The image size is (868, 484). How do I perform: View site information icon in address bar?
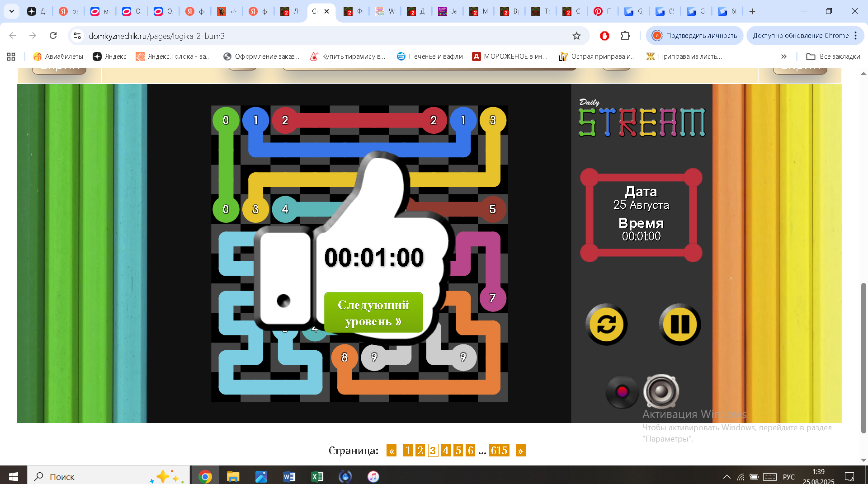coord(77,36)
